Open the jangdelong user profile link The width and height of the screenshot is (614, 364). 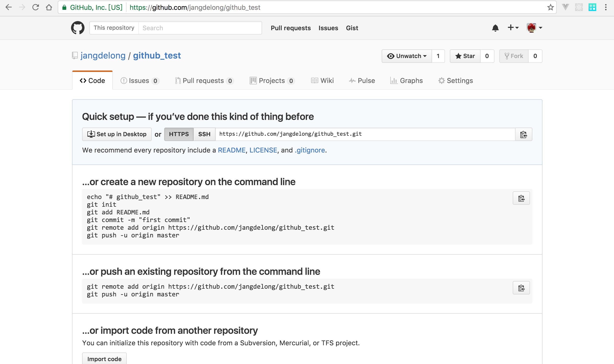point(103,56)
